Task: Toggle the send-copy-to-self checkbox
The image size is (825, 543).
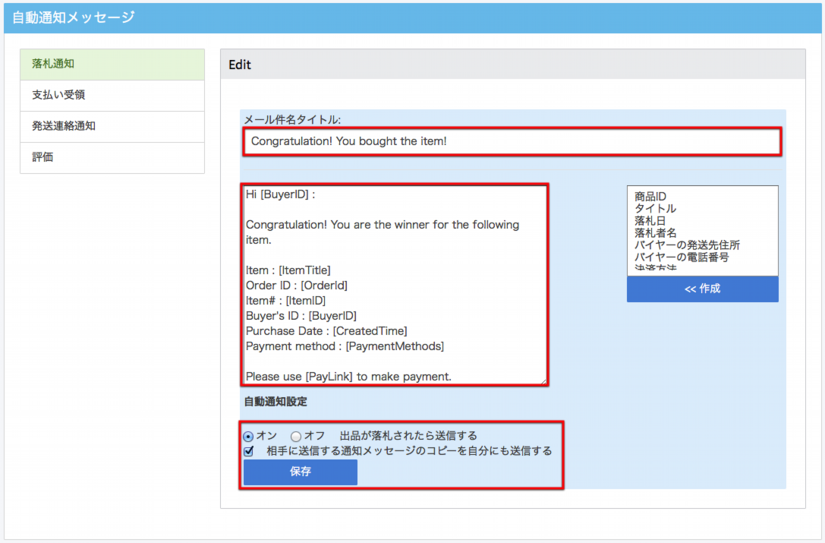Action: (249, 451)
